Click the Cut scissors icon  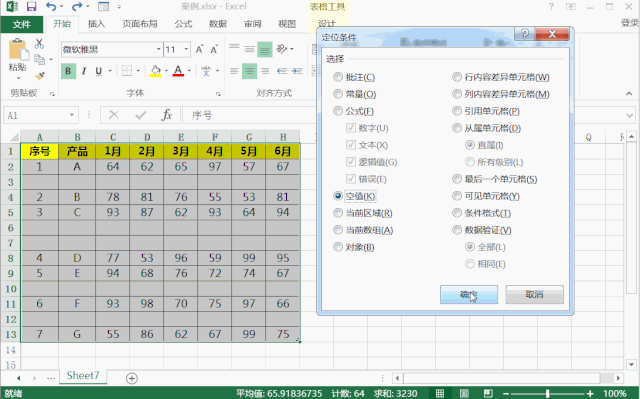point(39,44)
